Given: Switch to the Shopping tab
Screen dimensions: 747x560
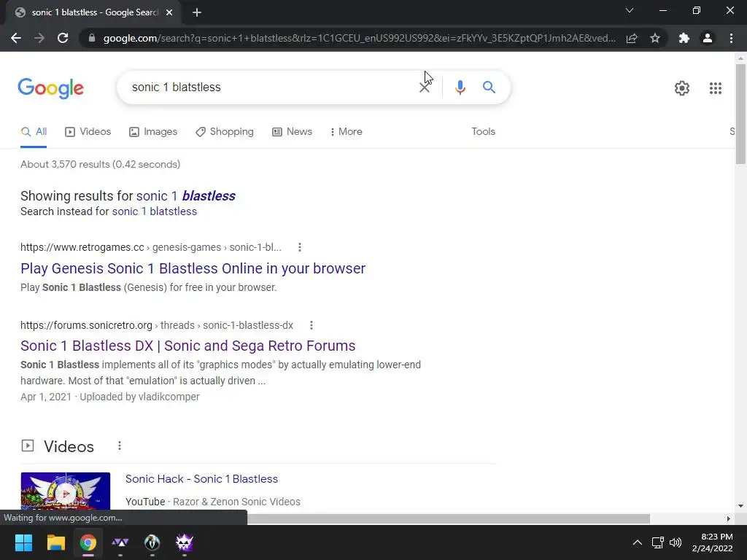Looking at the screenshot, I should (225, 132).
